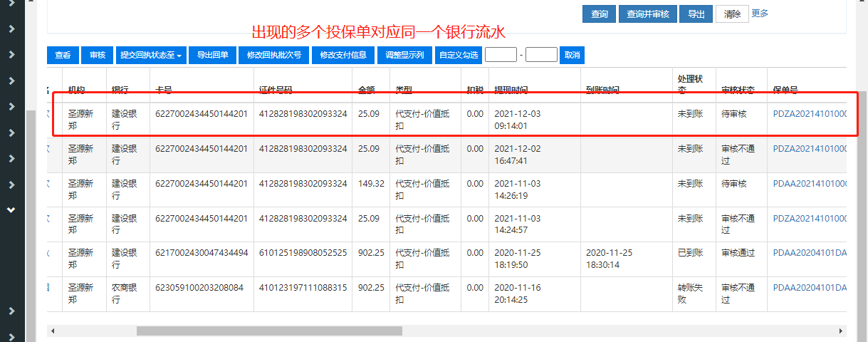Click 更多 to show more filters
The width and height of the screenshot is (868, 342).
[x=760, y=13]
